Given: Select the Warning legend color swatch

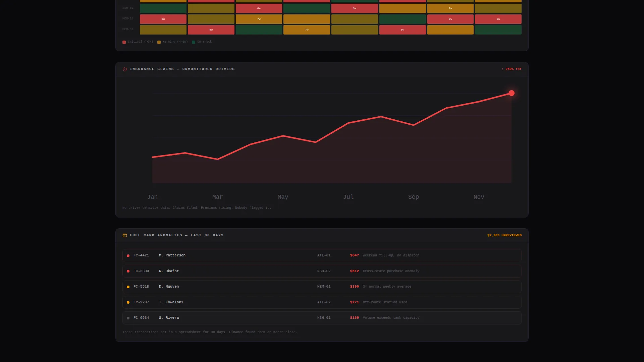Looking at the screenshot, I should click(159, 42).
